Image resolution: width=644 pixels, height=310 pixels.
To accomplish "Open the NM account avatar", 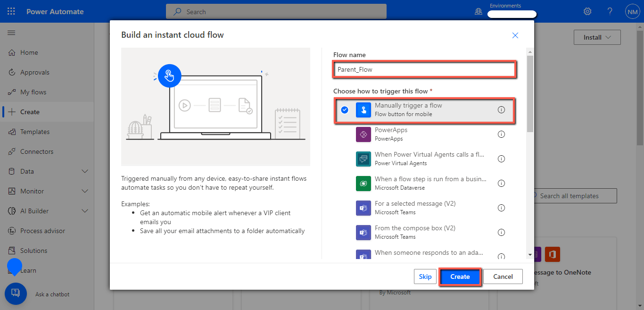I will tap(632, 11).
